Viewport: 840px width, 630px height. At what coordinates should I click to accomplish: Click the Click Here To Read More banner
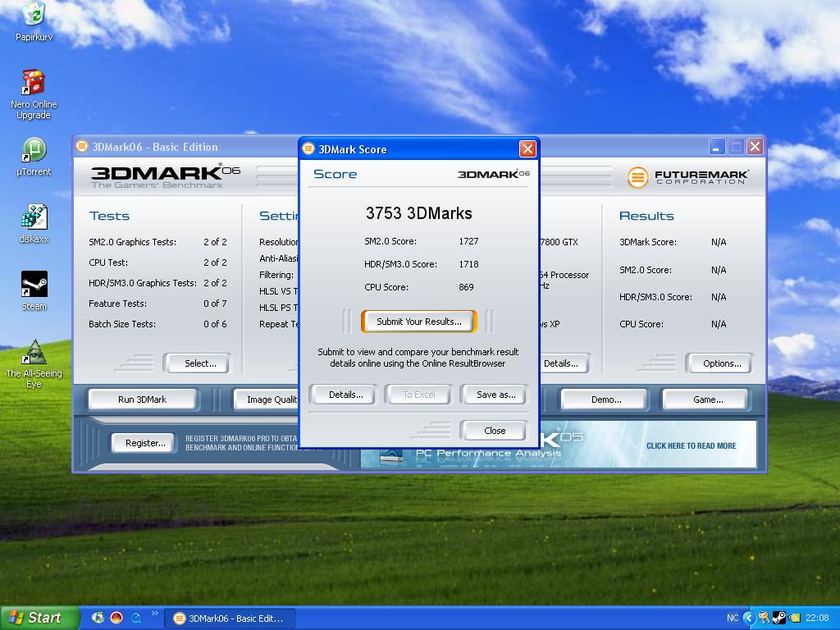(691, 445)
